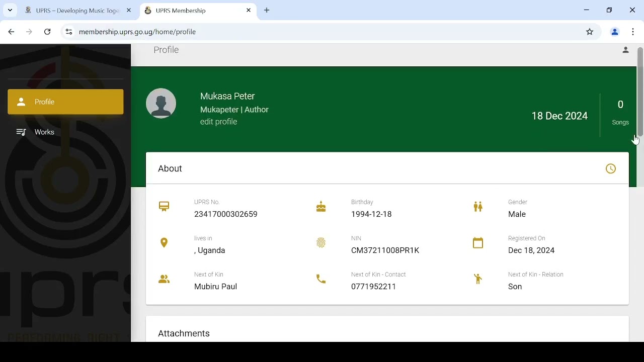Click the Birthday cake icon
This screenshot has width=644, height=362.
(321, 207)
